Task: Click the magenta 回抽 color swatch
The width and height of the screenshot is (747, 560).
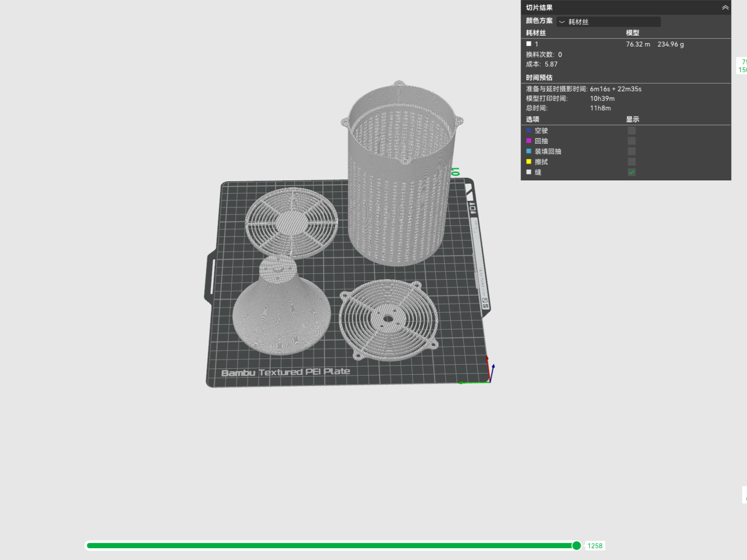Action: tap(529, 141)
